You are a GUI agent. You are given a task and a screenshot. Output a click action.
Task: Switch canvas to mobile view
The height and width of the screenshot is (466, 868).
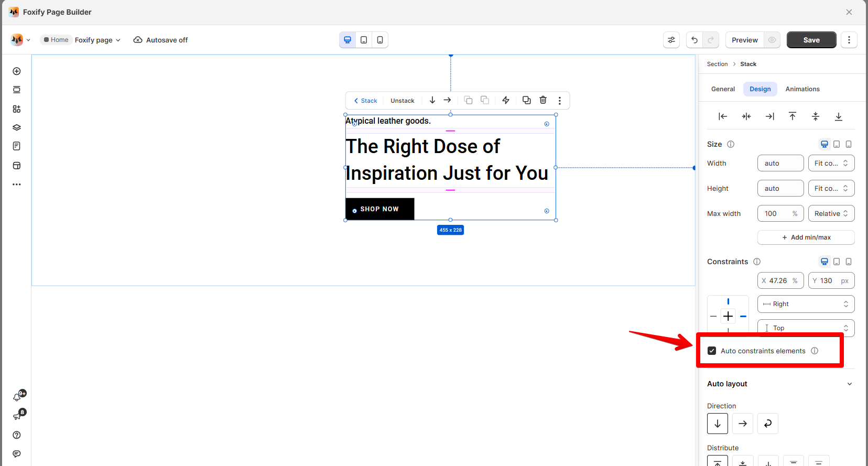380,40
